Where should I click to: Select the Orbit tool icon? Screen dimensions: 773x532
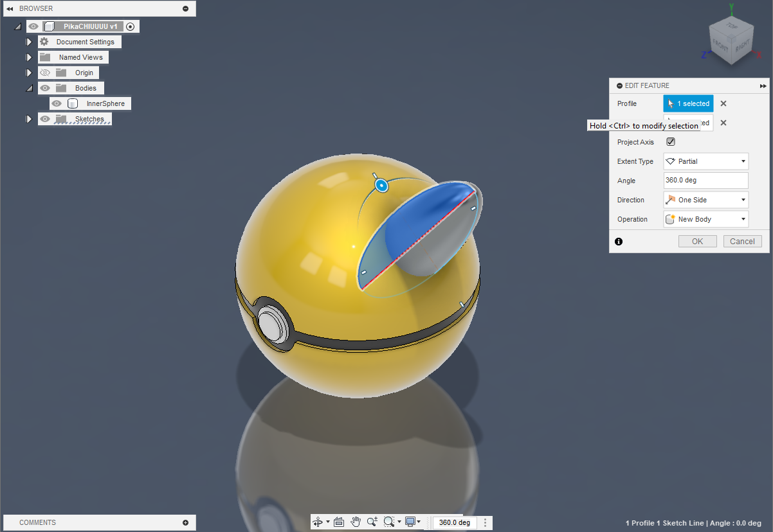(318, 522)
